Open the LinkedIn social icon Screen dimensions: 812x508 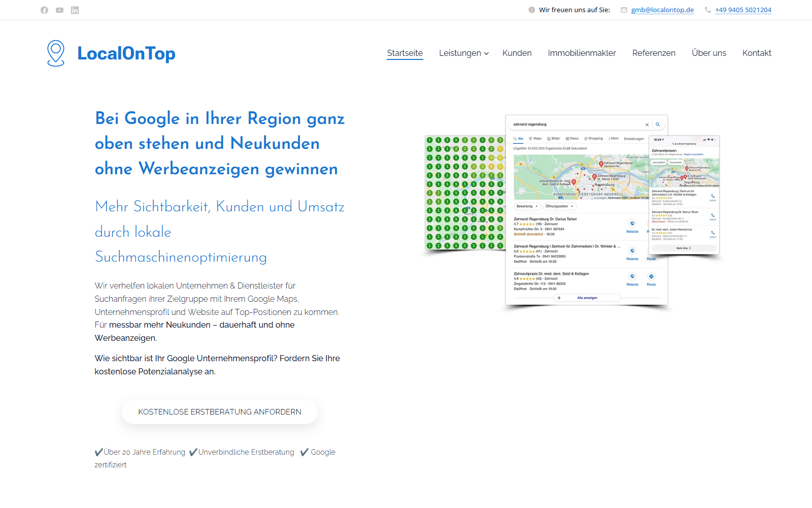coord(75,10)
